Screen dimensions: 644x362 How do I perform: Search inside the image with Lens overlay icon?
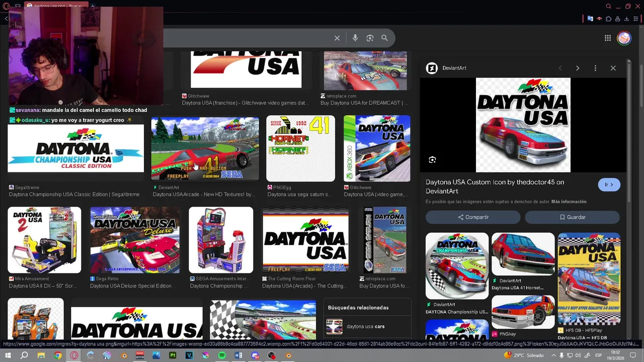(x=432, y=160)
